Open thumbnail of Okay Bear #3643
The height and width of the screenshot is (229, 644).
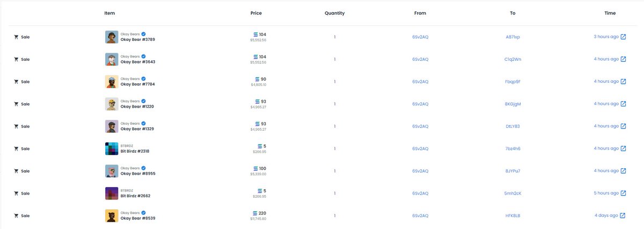pos(112,59)
